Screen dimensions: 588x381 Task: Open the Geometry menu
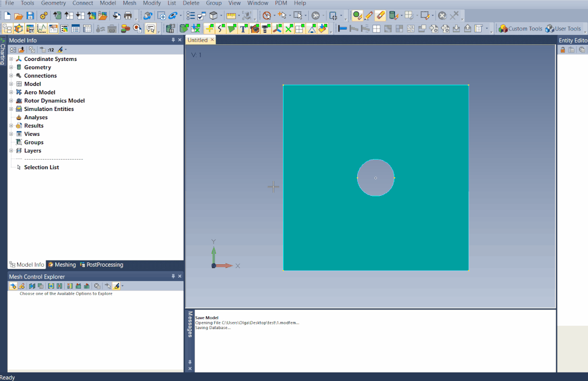tap(53, 3)
